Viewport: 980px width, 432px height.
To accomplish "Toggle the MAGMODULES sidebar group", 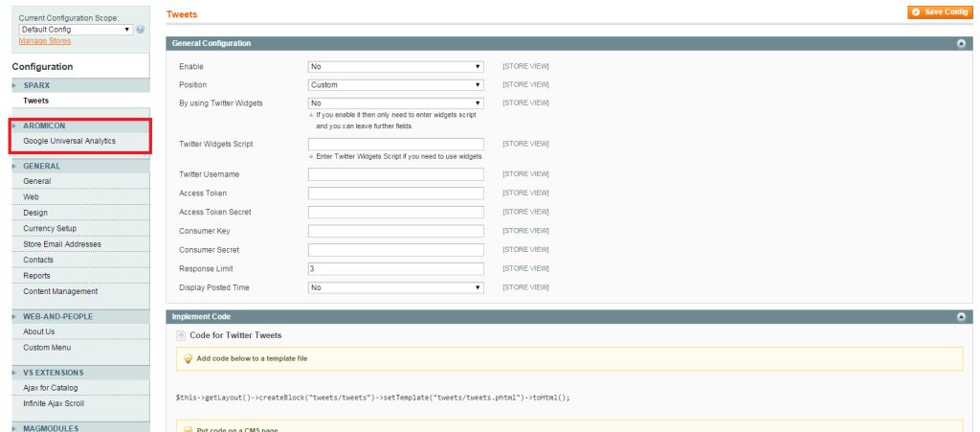I will click(x=80, y=428).
